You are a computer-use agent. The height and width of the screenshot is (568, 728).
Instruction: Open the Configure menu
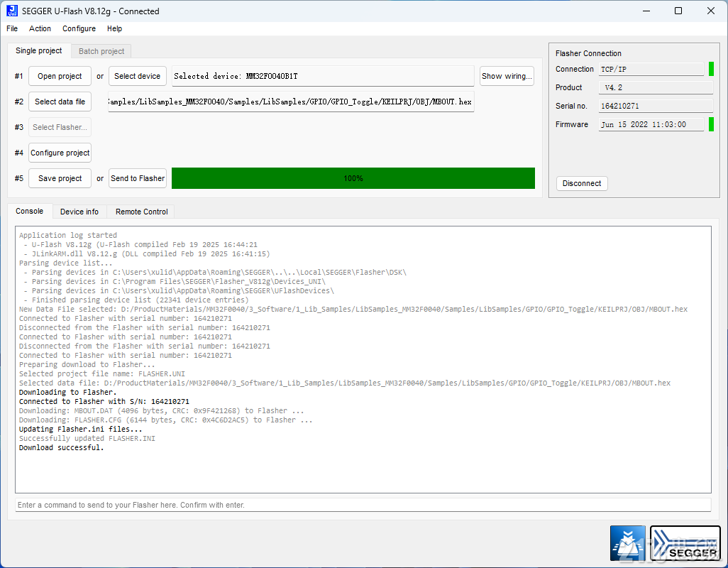point(79,28)
